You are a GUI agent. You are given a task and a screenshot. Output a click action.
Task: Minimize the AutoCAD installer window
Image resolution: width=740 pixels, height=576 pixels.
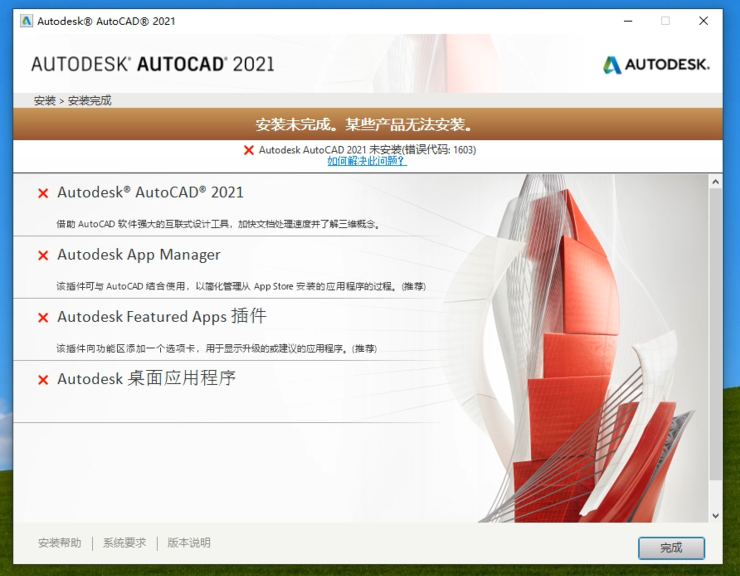[x=628, y=20]
